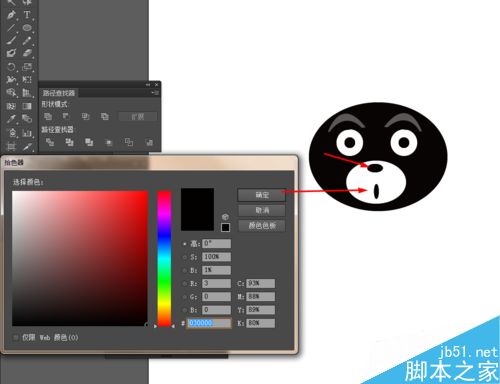Click the Expand button in Pathfinder panel
500x384 pixels.
pyautogui.click(x=138, y=116)
